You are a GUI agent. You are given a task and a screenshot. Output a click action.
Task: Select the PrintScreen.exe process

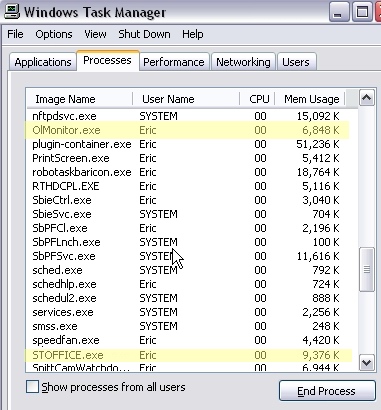coord(187,158)
